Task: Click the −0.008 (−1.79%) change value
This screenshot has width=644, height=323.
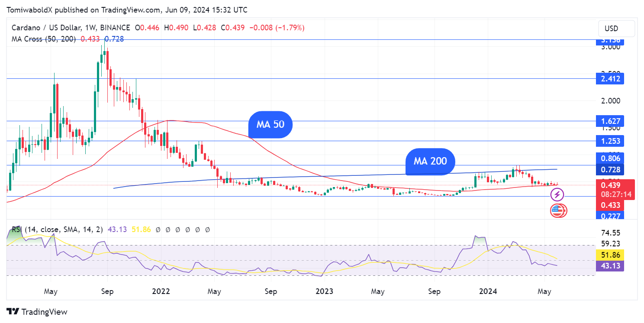Action: click(277, 28)
